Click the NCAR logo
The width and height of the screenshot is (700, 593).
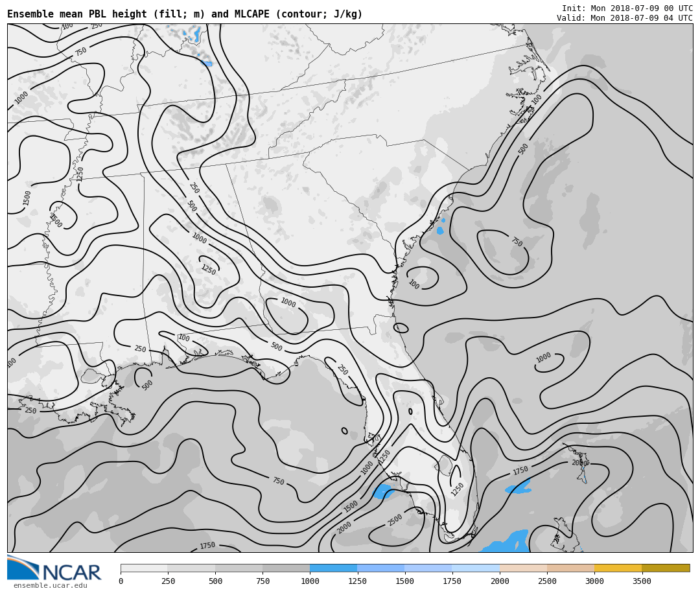click(x=54, y=568)
